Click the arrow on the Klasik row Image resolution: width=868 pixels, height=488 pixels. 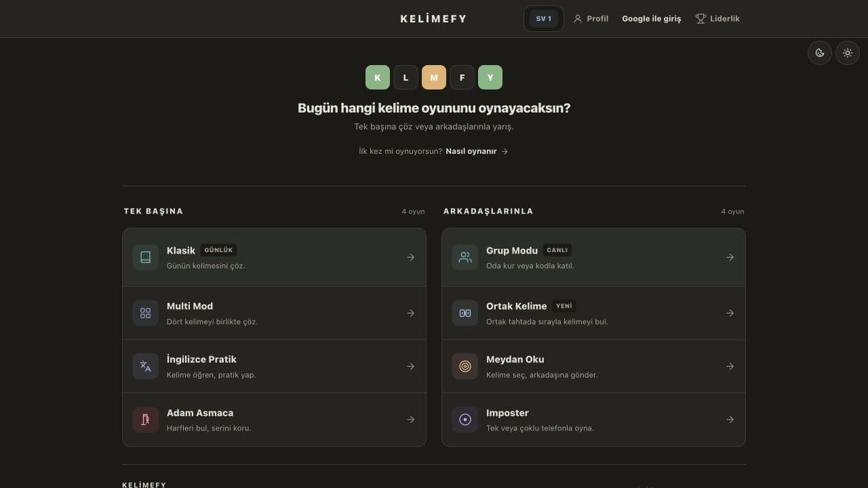point(410,258)
